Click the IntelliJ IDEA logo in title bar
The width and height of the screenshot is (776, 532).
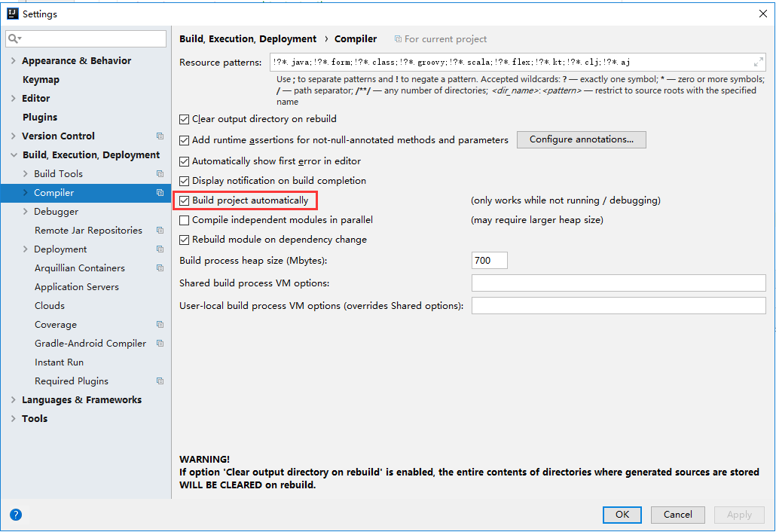12,14
